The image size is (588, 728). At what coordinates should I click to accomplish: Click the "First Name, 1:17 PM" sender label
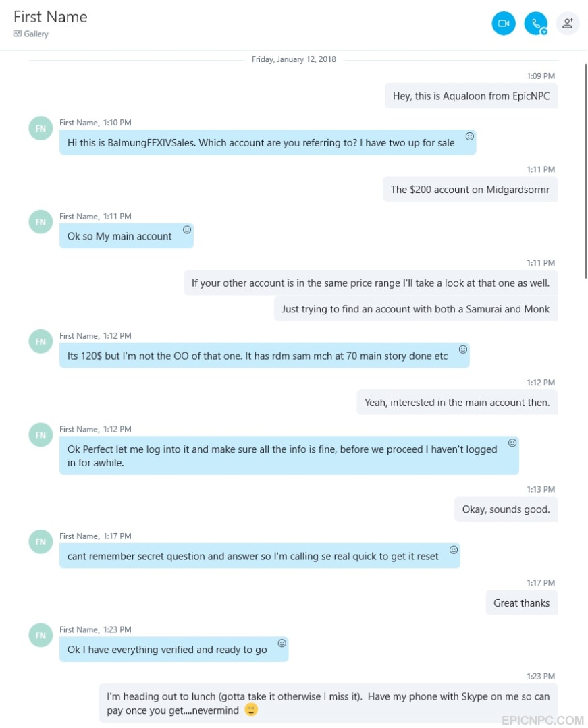click(95, 536)
